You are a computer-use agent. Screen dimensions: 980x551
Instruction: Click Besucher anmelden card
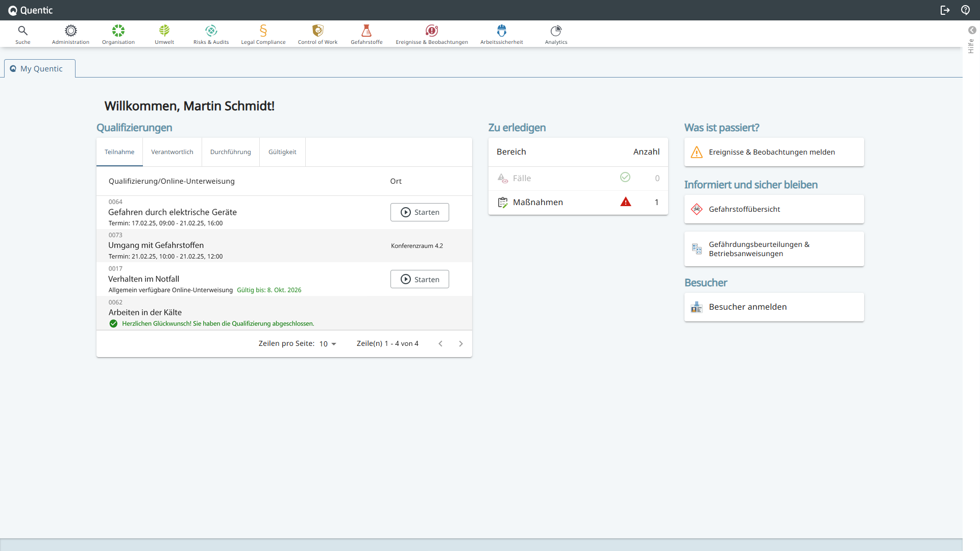(774, 307)
